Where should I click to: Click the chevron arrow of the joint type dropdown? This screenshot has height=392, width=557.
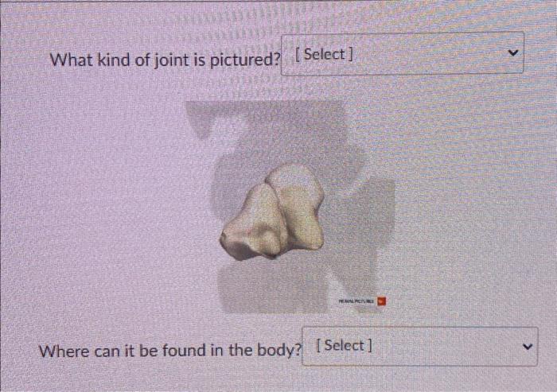point(513,53)
